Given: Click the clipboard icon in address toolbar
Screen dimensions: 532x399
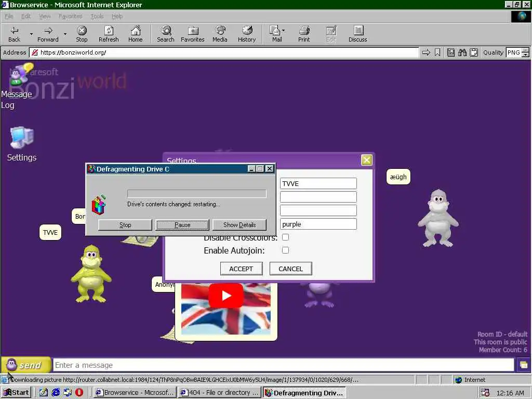Looking at the screenshot, I should pos(474,52).
